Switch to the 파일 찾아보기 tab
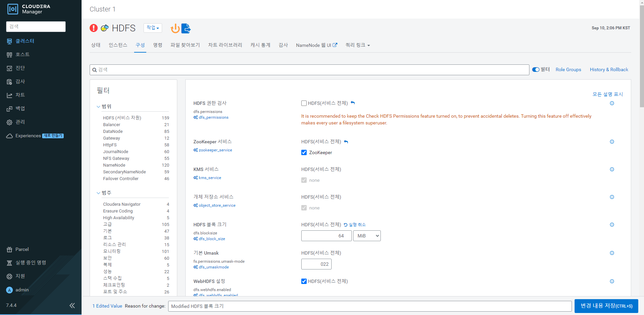Image resolution: width=644 pixels, height=315 pixels. pos(185,45)
